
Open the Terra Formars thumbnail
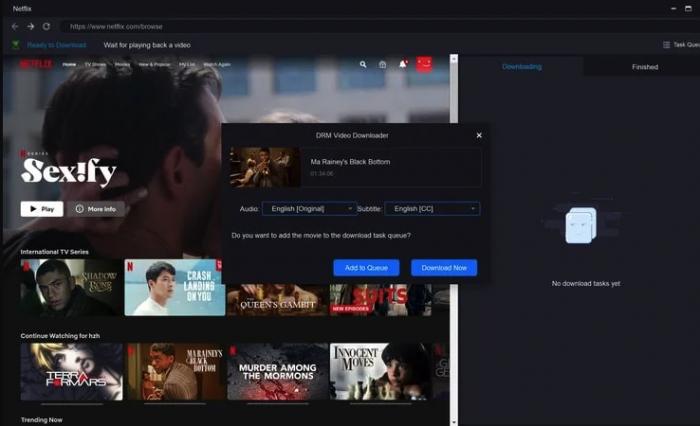pos(71,372)
